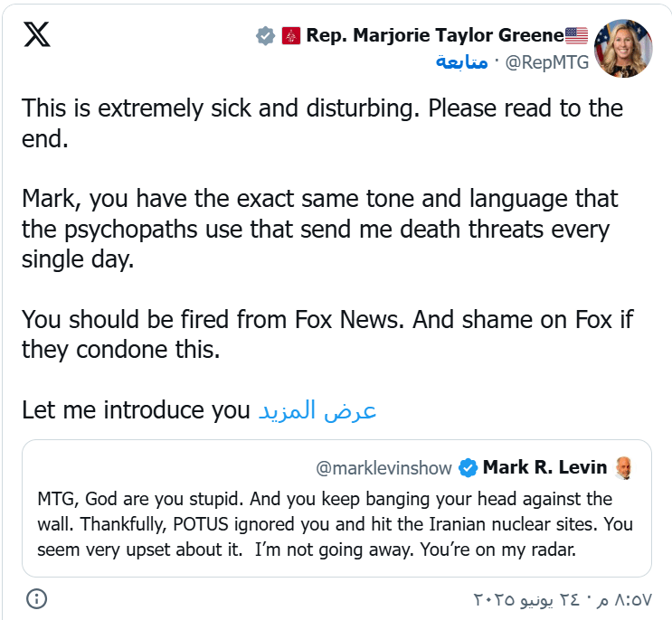The width and height of the screenshot is (672, 620).
Task: Click the red affiliation badge icon
Action: coord(290,36)
